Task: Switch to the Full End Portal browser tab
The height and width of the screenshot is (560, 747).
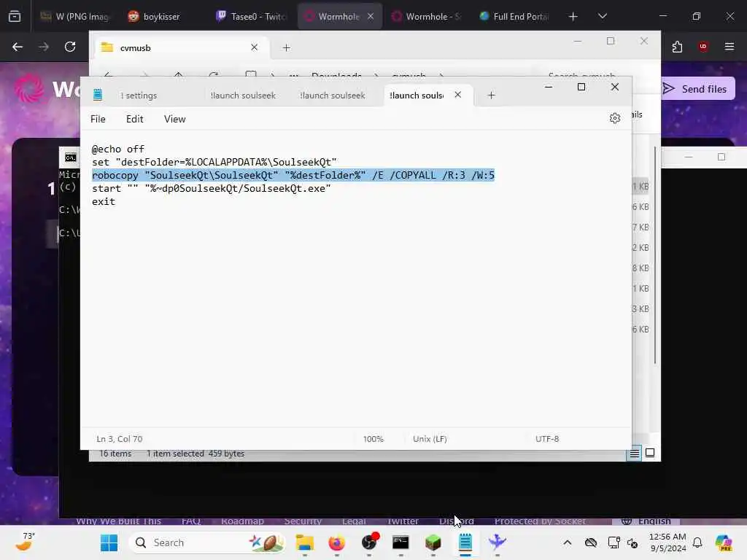Action: (x=514, y=17)
